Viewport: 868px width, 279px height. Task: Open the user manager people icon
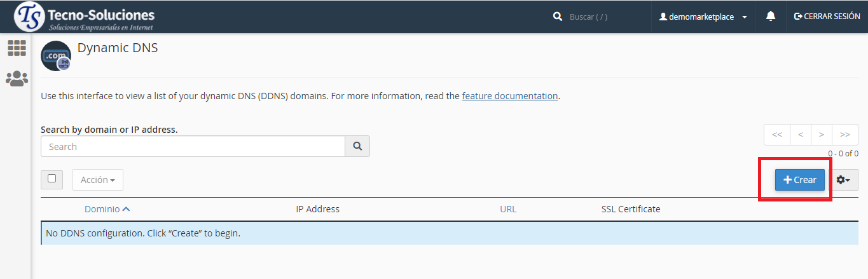17,79
